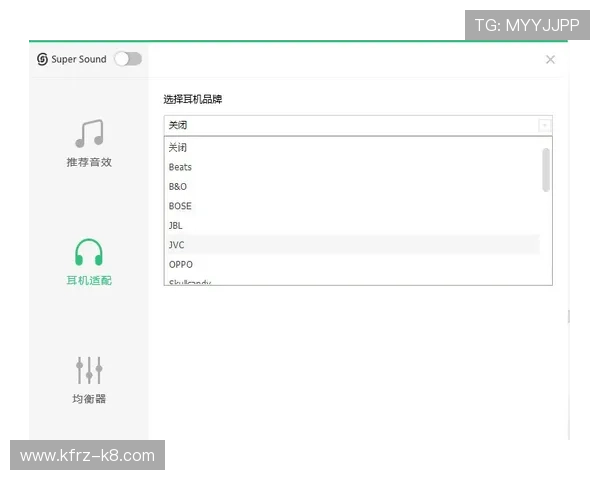Toggle the Super Sound switch

(128, 59)
